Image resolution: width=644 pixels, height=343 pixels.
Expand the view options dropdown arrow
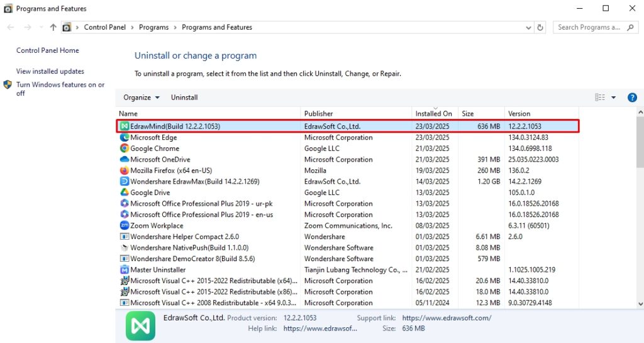[x=614, y=98]
